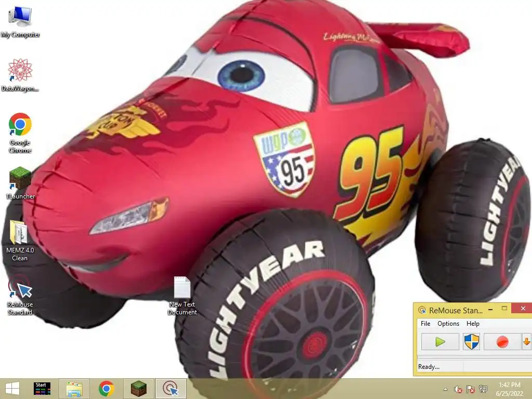The width and height of the screenshot is (532, 399).
Task: Open the File menu in ReMouse
Action: [425, 324]
